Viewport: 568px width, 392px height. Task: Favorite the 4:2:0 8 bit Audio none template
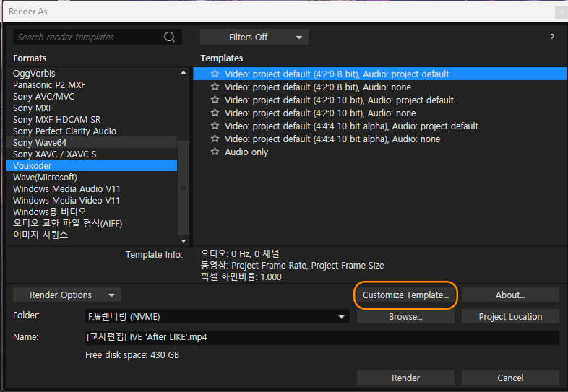coord(215,87)
